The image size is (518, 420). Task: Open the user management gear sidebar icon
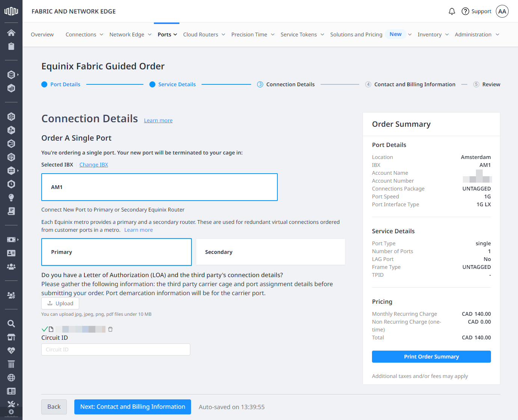coord(11,295)
